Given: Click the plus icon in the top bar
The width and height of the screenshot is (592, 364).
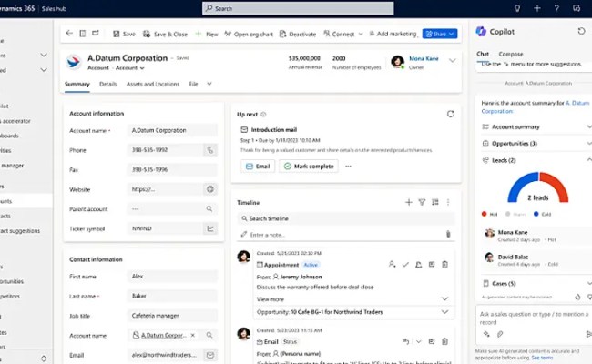Looking at the screenshot, I should click(x=536, y=8).
